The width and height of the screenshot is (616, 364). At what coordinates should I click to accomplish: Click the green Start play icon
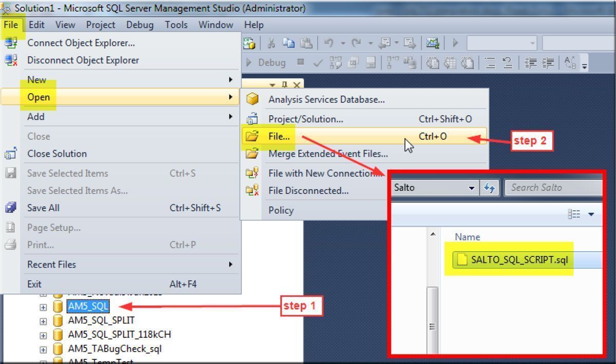[455, 44]
